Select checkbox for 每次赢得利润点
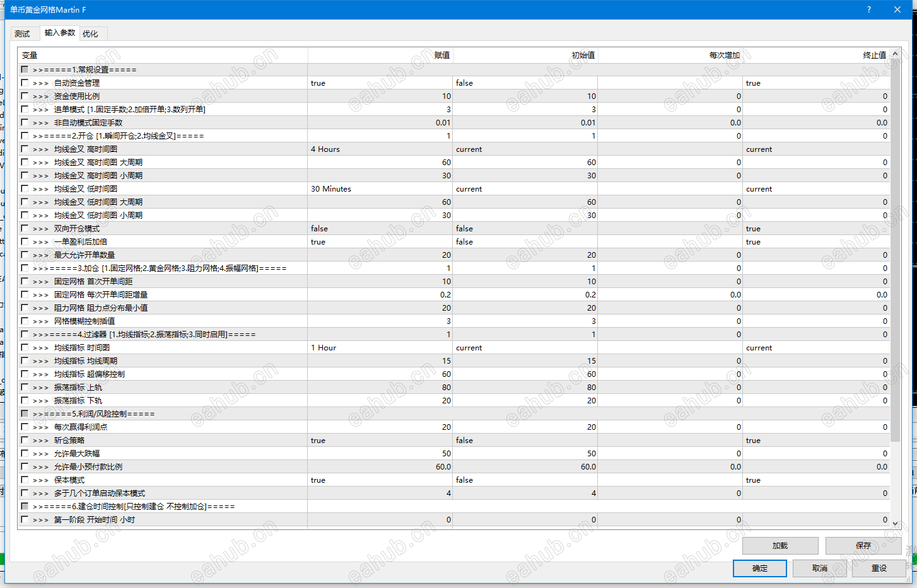This screenshot has width=917, height=588. (25, 427)
